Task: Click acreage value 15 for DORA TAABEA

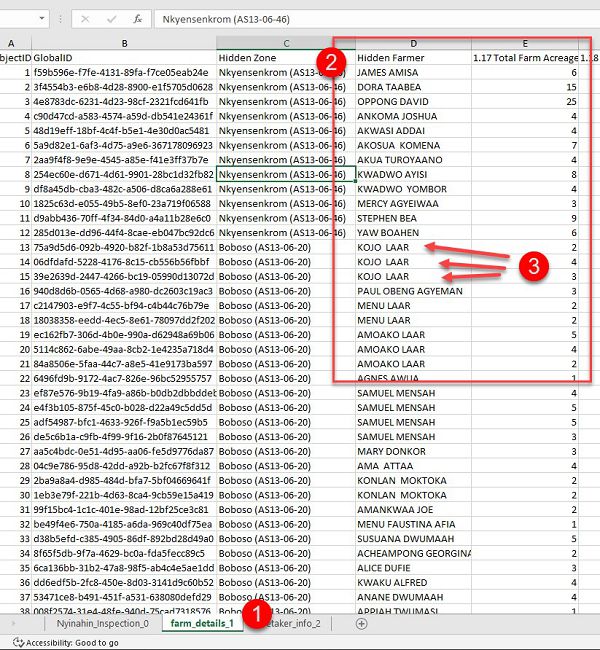Action: [525, 87]
